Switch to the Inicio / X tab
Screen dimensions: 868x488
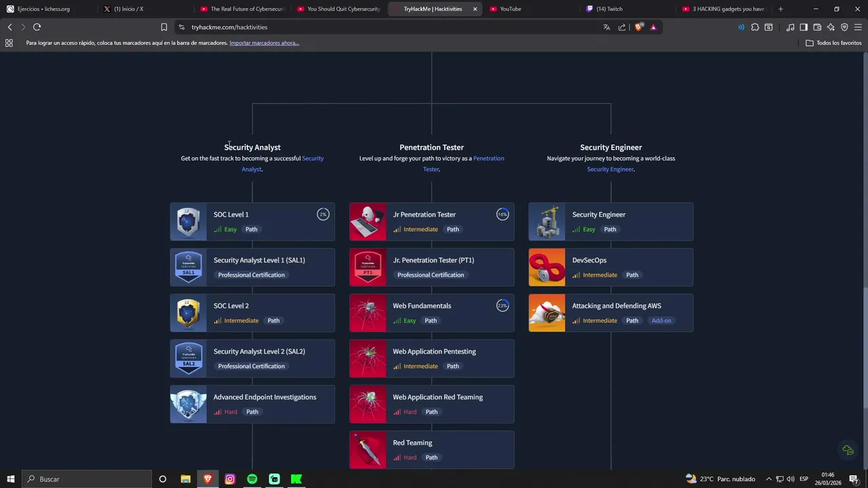tap(144, 9)
